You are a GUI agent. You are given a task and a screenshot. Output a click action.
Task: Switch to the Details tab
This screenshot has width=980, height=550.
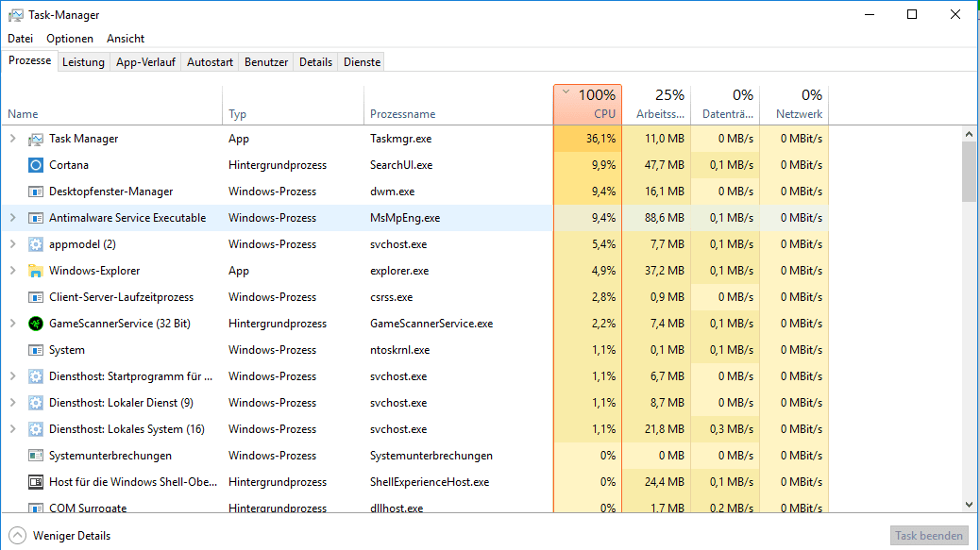pyautogui.click(x=315, y=62)
